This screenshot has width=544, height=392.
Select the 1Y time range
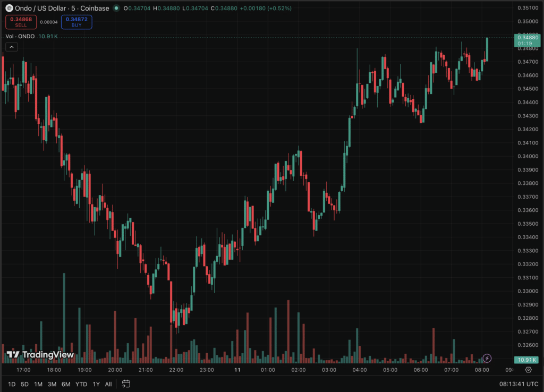click(96, 384)
